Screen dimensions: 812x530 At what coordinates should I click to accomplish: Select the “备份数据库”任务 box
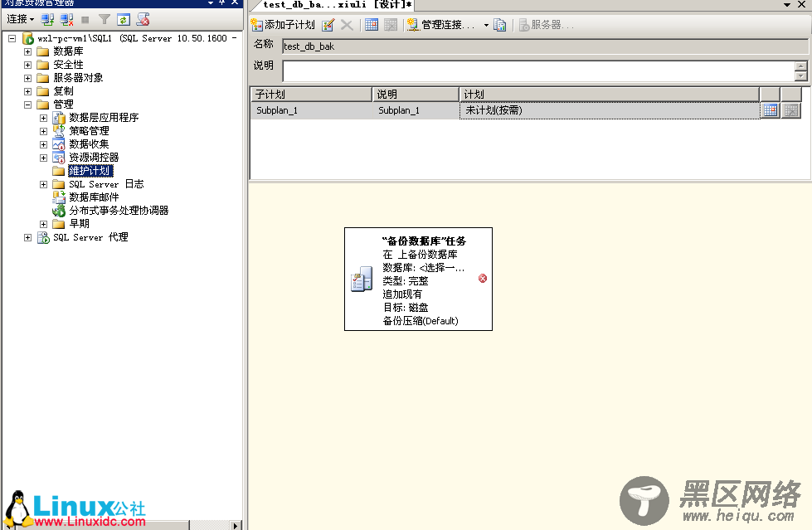tap(418, 280)
